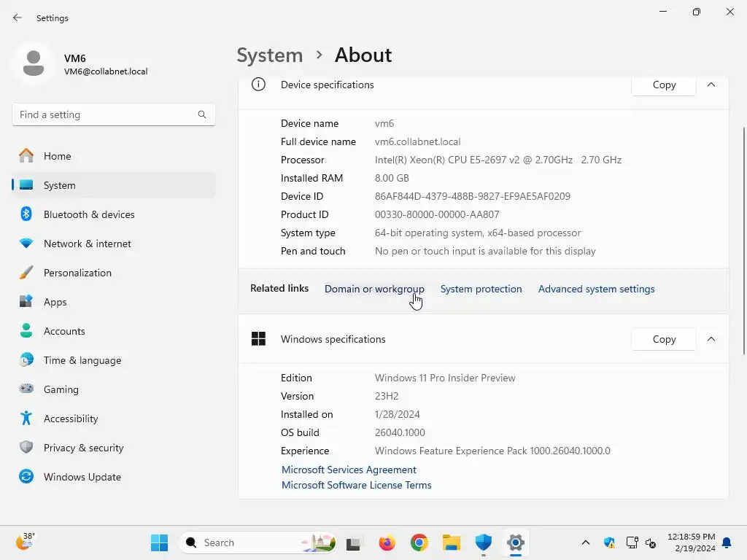Open the Home settings page
The height and width of the screenshot is (560, 747).
(113, 156)
